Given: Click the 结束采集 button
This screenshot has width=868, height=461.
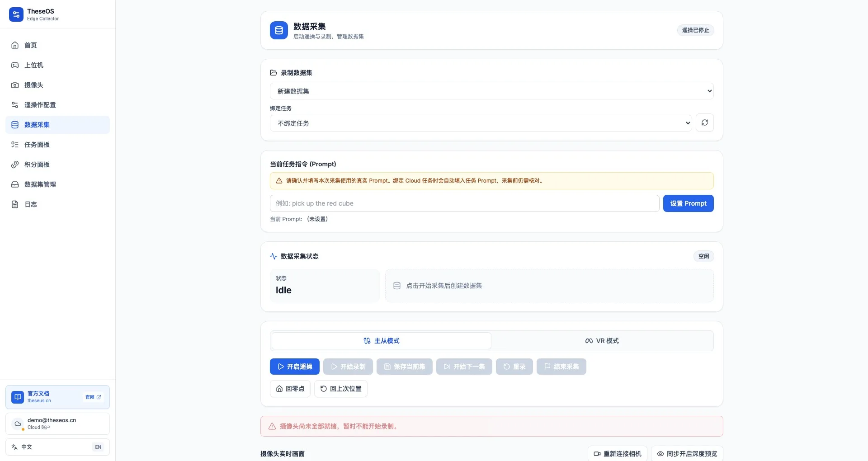Looking at the screenshot, I should click(x=561, y=367).
